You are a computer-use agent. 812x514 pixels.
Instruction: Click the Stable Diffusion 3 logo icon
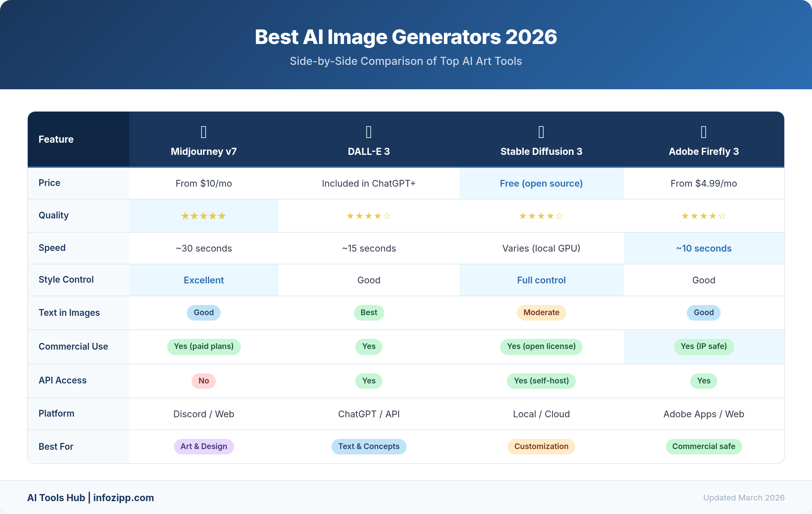(x=541, y=132)
